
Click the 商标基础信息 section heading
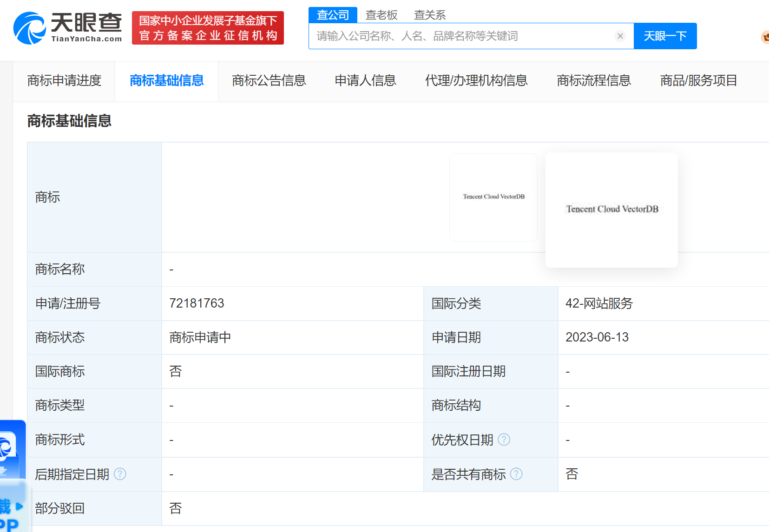[x=69, y=121]
